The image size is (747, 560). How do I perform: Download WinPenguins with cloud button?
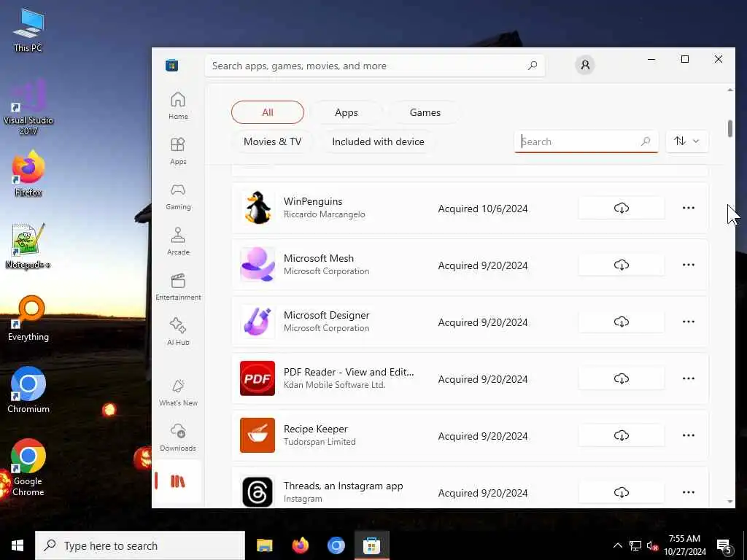click(622, 208)
